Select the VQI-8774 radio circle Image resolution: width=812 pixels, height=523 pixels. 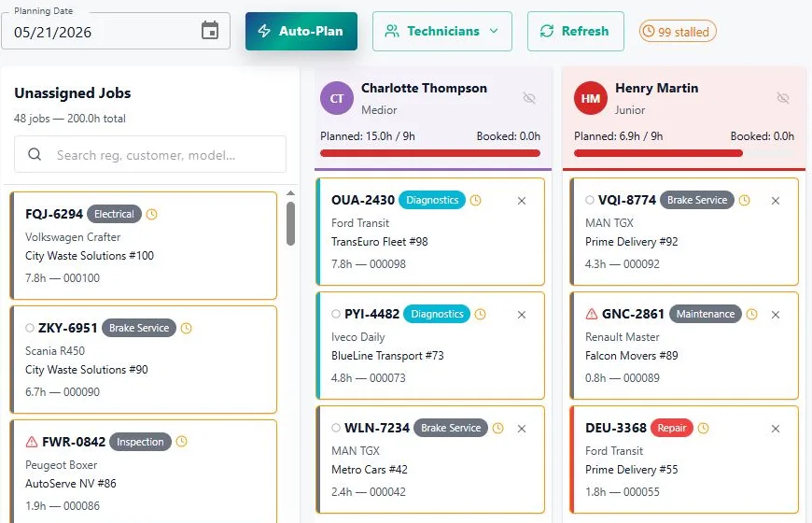(590, 200)
